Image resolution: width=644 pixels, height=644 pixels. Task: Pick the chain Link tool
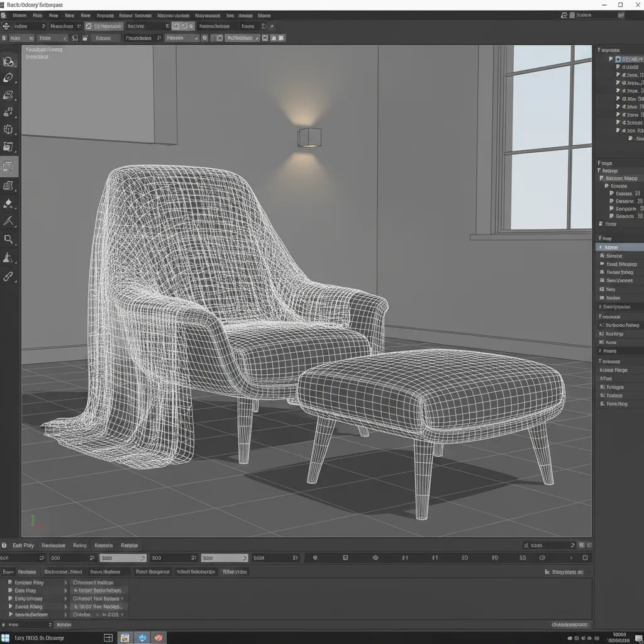click(x=8, y=275)
